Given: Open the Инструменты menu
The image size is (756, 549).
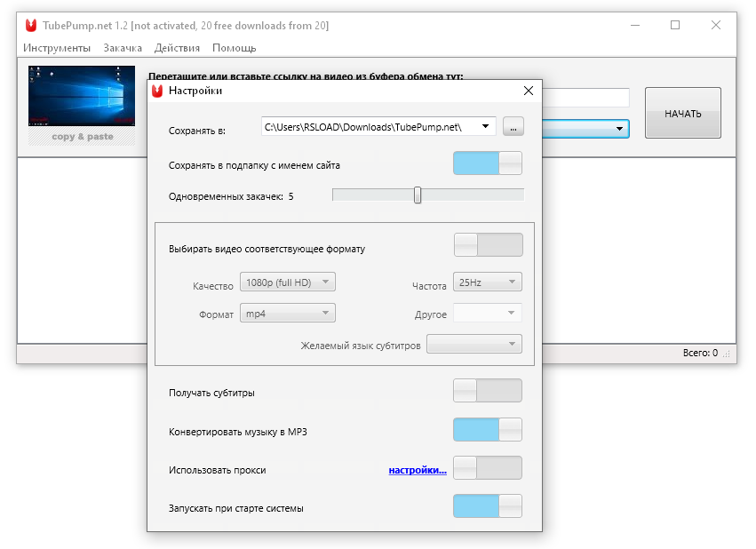Looking at the screenshot, I should click(x=57, y=48).
